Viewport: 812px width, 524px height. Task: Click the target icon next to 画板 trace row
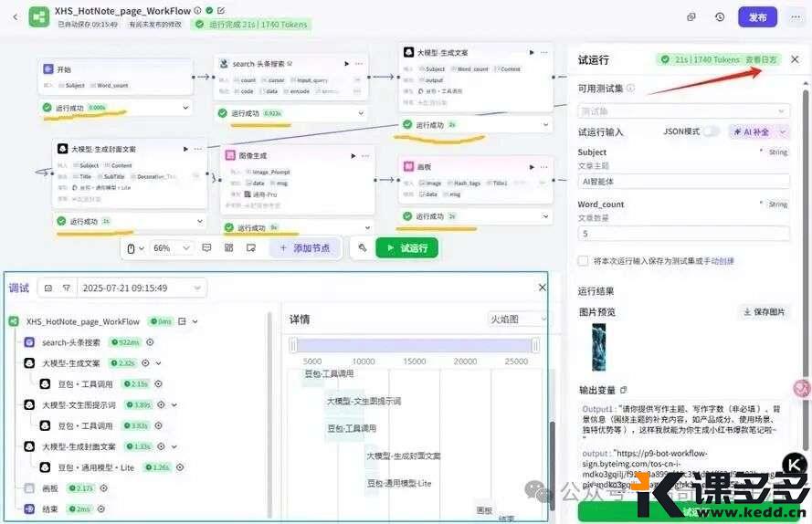(x=103, y=487)
